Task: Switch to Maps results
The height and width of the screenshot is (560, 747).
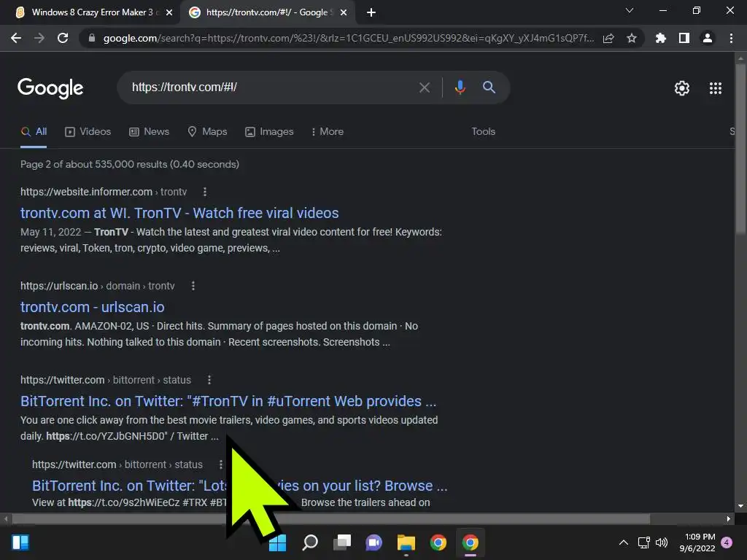Action: click(x=207, y=132)
